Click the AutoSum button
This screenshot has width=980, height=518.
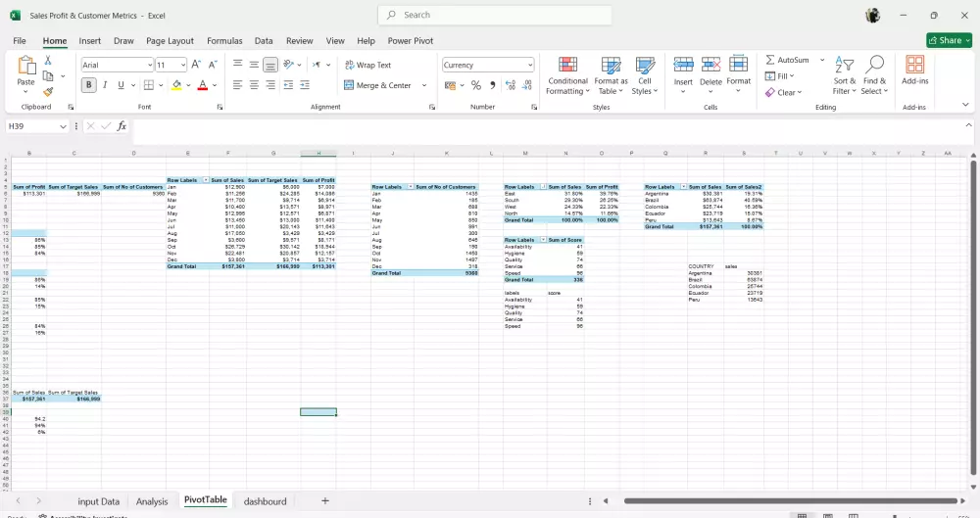[788, 60]
